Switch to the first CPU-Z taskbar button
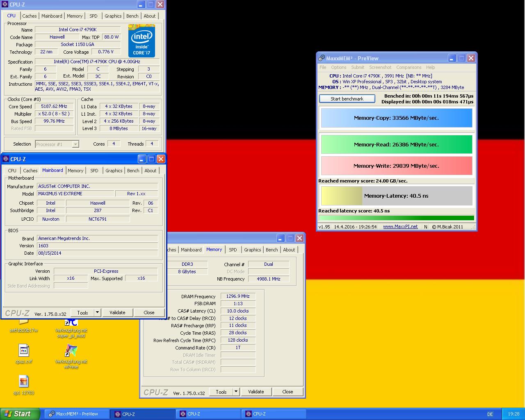Screen dimensions: 525x420 tap(143, 414)
